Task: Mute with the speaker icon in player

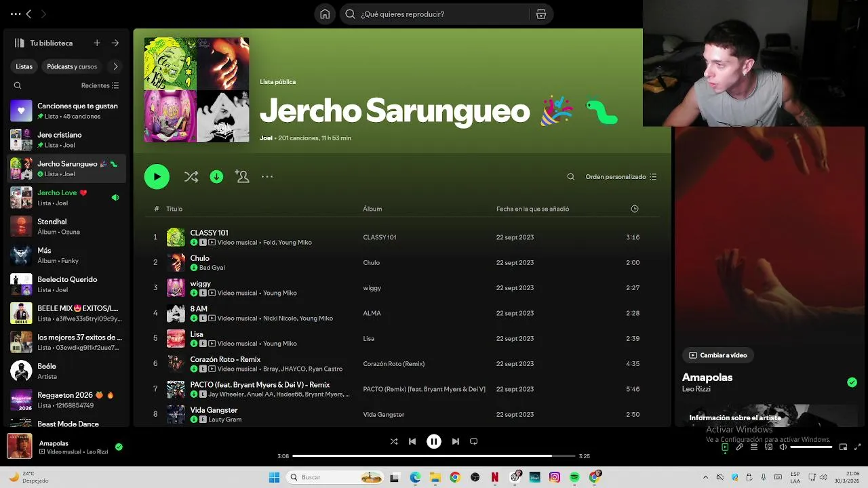Action: pyautogui.click(x=783, y=447)
